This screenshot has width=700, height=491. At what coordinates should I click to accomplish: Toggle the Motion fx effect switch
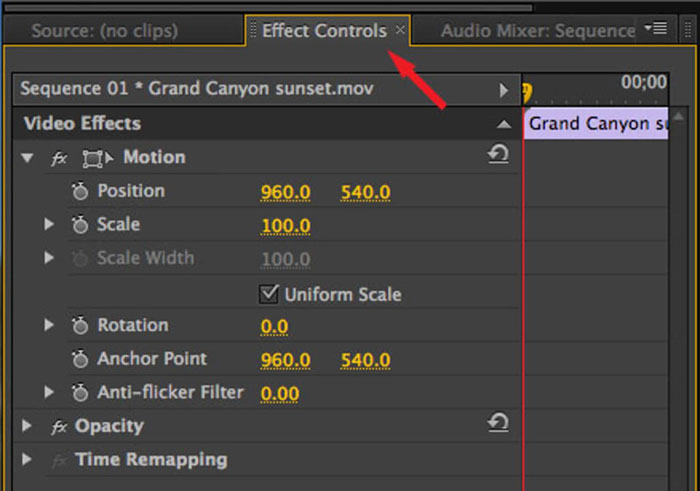click(59, 158)
